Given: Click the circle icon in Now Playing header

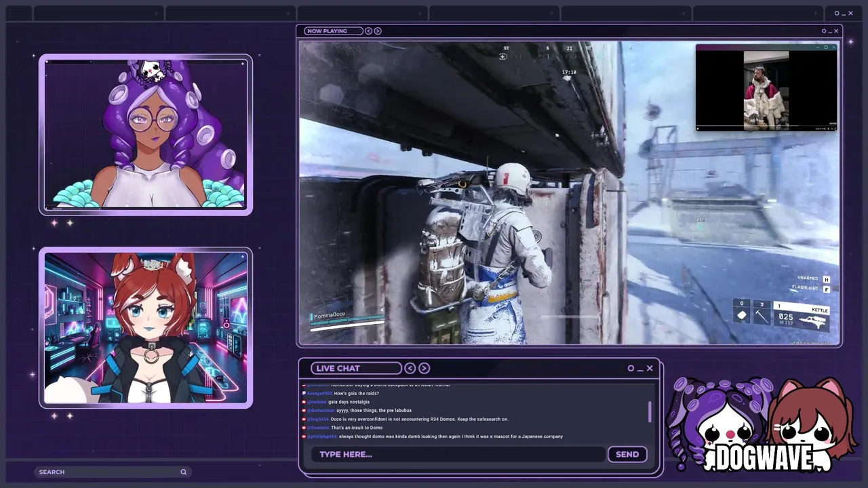Looking at the screenshot, I should (x=824, y=30).
